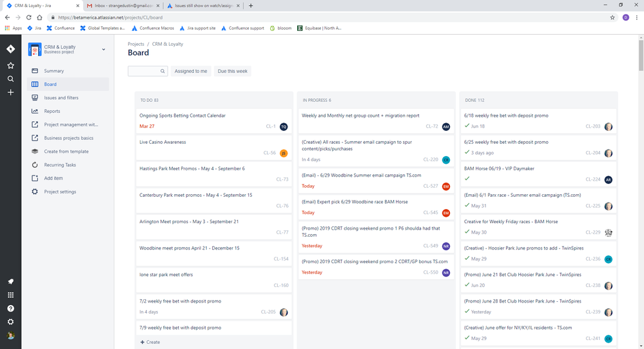Open Summary in the project sidebar
Viewport: 644px width, 349px height.
click(x=68, y=71)
